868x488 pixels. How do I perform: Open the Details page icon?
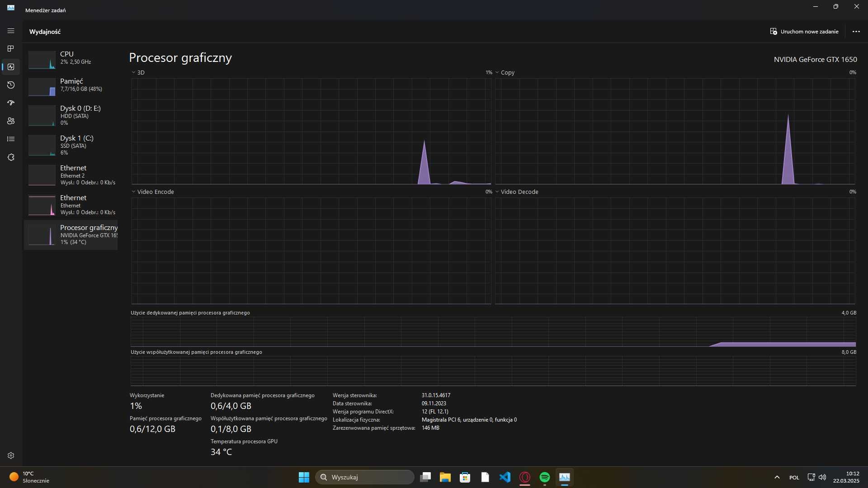[11, 139]
